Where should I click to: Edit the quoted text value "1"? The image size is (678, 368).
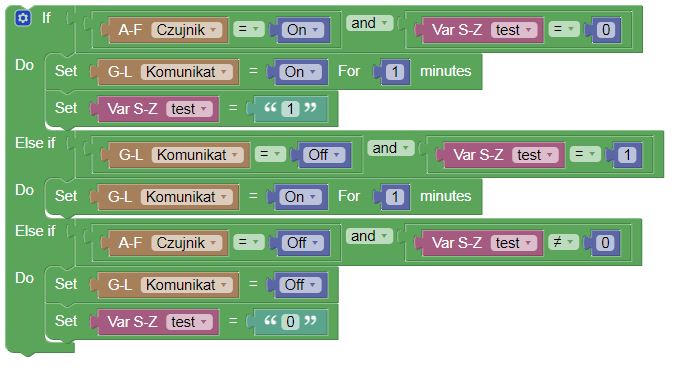click(x=290, y=109)
